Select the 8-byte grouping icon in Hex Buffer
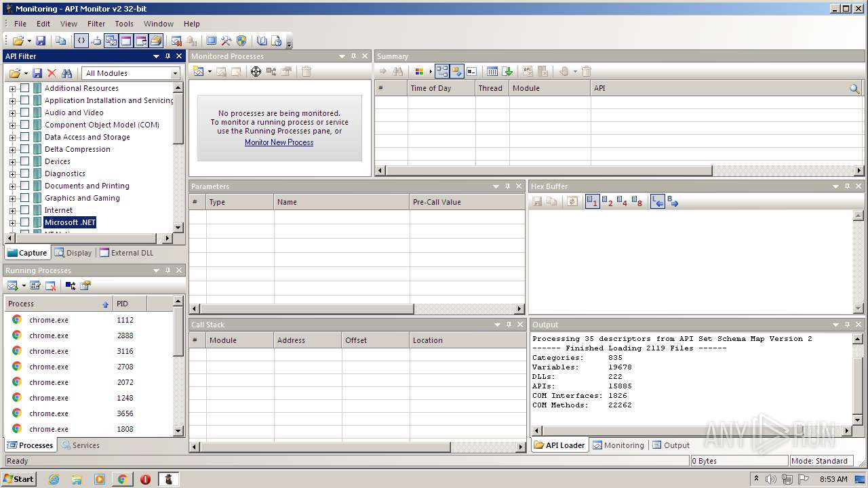The width and height of the screenshot is (868, 488). (x=637, y=201)
